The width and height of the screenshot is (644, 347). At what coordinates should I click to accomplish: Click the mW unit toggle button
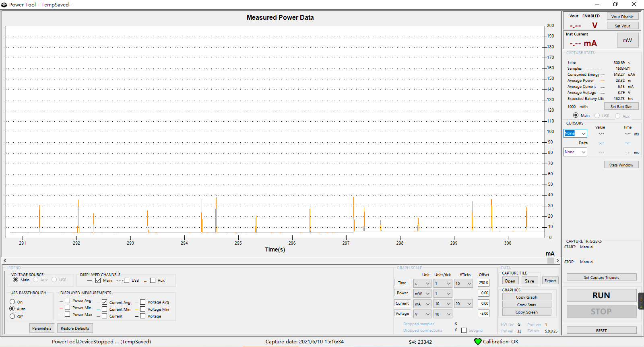pos(628,40)
